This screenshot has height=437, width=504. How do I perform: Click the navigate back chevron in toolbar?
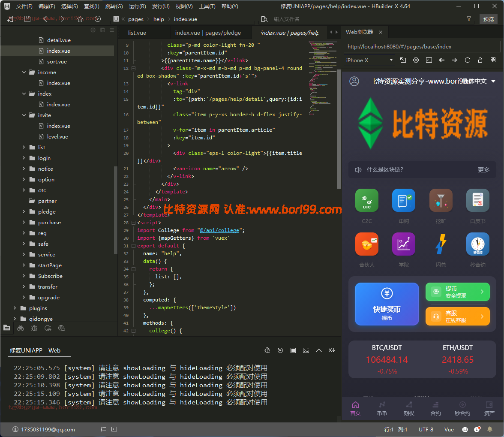pyautogui.click(x=45, y=19)
